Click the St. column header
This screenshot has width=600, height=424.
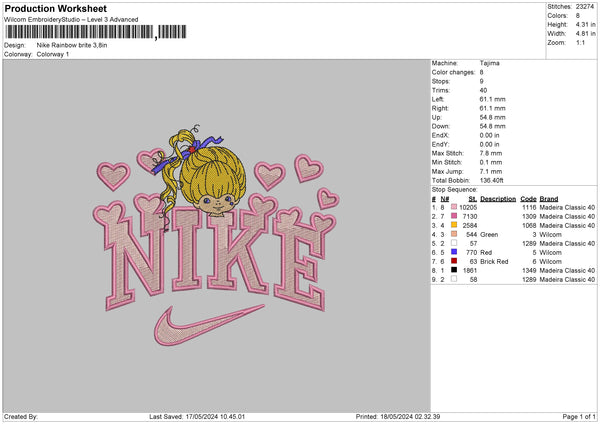473,199
